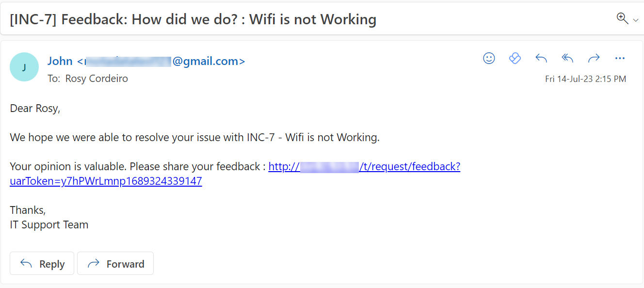
Task: Click the Forward arrow icon in the header
Action: [x=594, y=58]
